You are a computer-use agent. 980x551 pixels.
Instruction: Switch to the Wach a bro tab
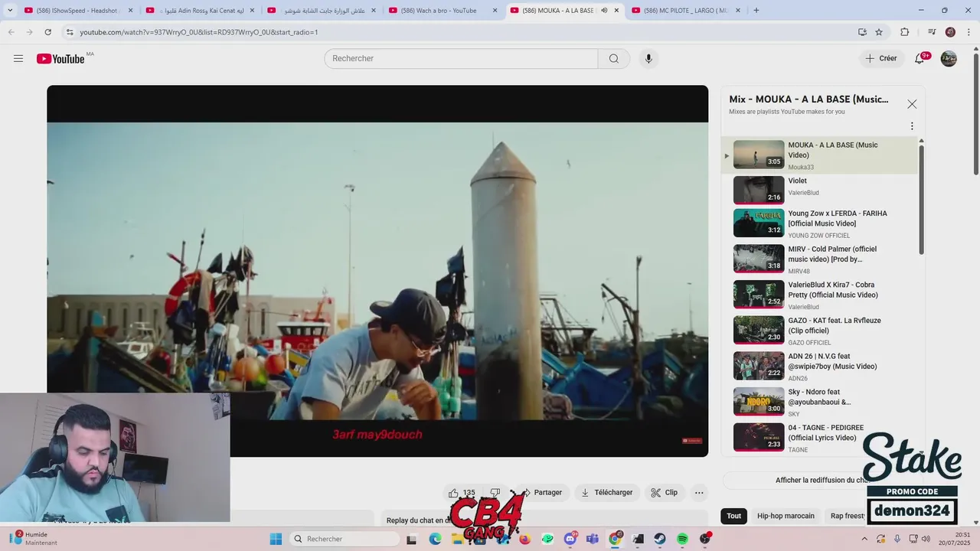point(443,11)
